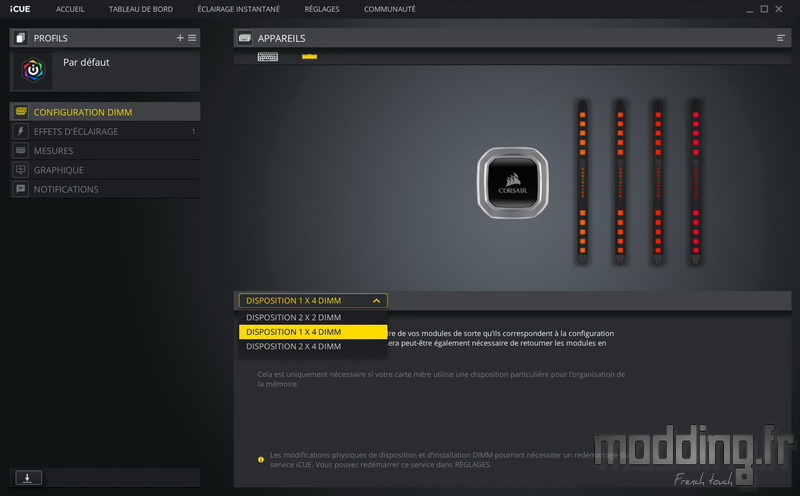Open the TABLEAU DE BORD tab

[141, 9]
